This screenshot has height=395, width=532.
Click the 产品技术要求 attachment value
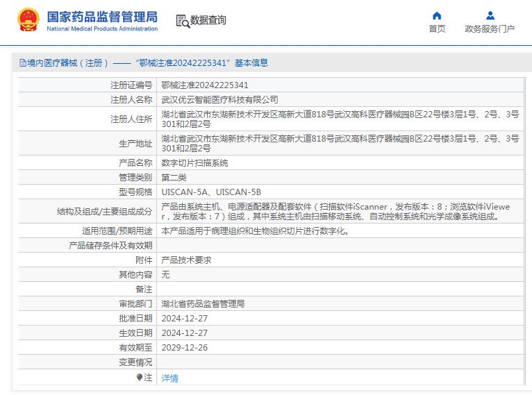click(x=186, y=260)
